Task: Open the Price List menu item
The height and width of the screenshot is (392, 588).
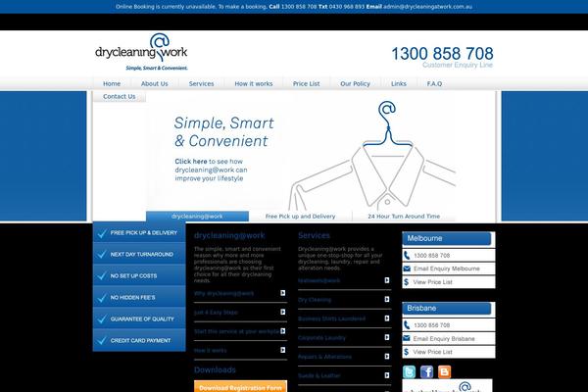Action: (x=307, y=83)
